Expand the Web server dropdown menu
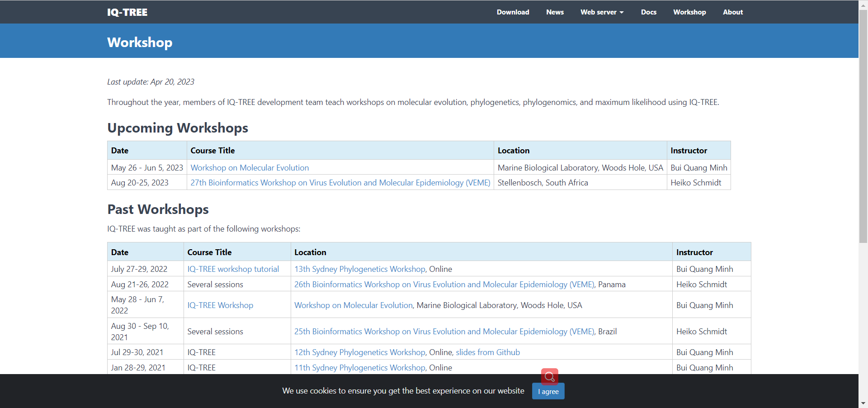The width and height of the screenshot is (868, 408). coord(602,12)
